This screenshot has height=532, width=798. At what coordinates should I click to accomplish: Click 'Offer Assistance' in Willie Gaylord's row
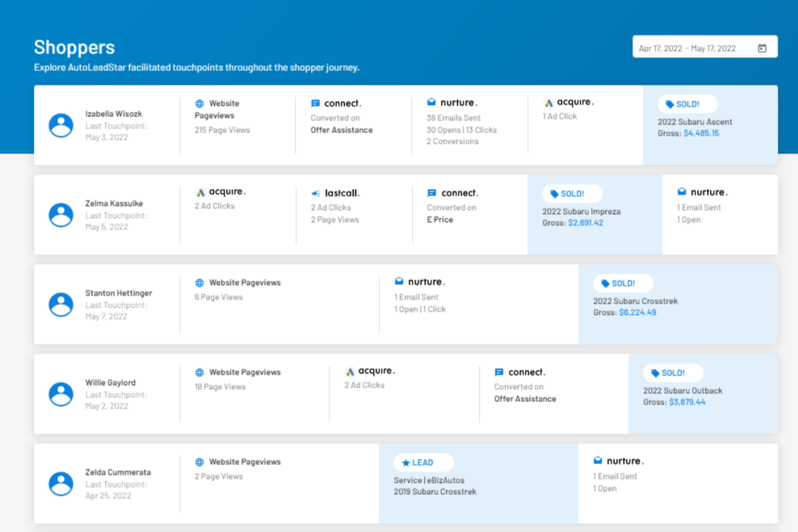pyautogui.click(x=525, y=399)
